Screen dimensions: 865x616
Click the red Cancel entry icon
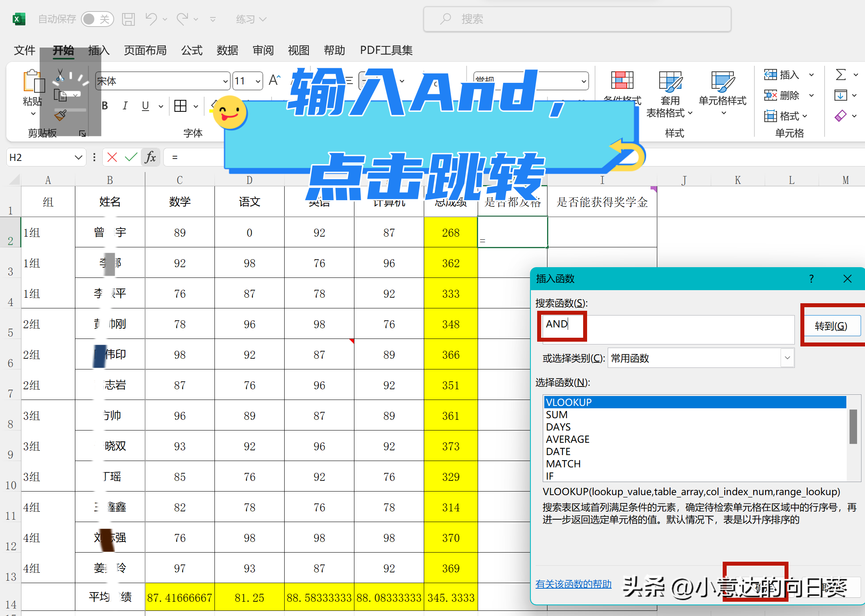click(112, 158)
